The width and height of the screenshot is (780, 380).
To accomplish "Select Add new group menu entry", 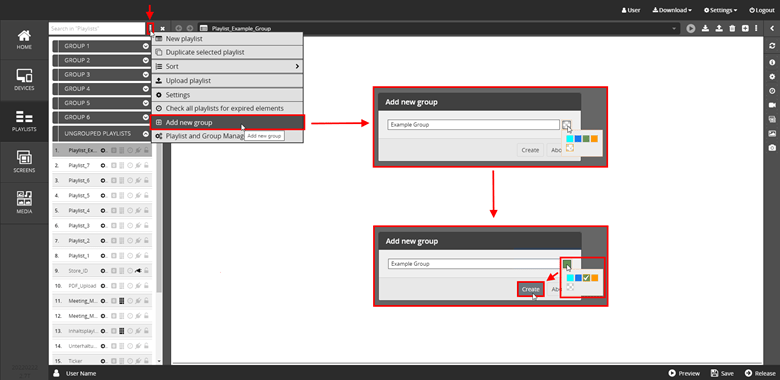I will 227,122.
